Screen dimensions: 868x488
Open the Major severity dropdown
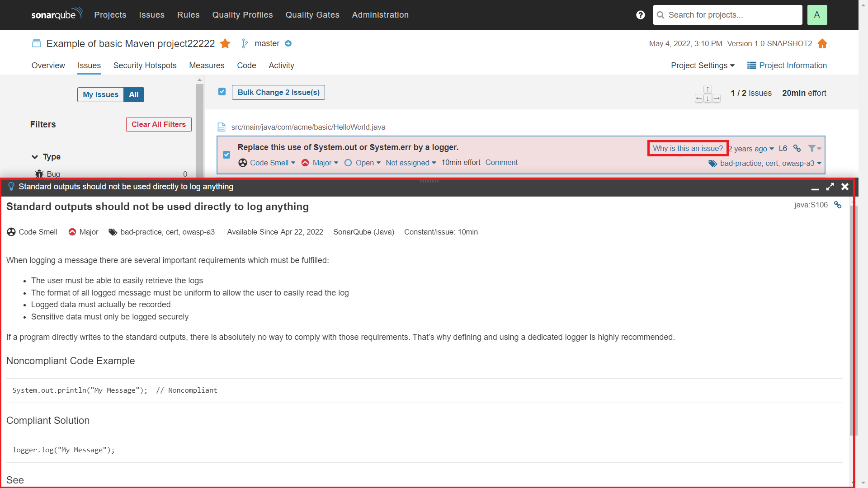pos(325,163)
